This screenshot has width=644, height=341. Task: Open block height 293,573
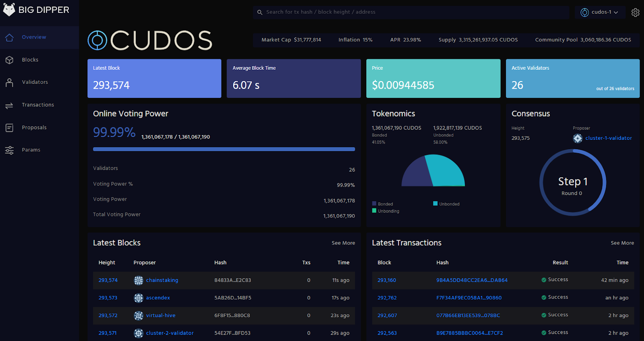pos(108,298)
